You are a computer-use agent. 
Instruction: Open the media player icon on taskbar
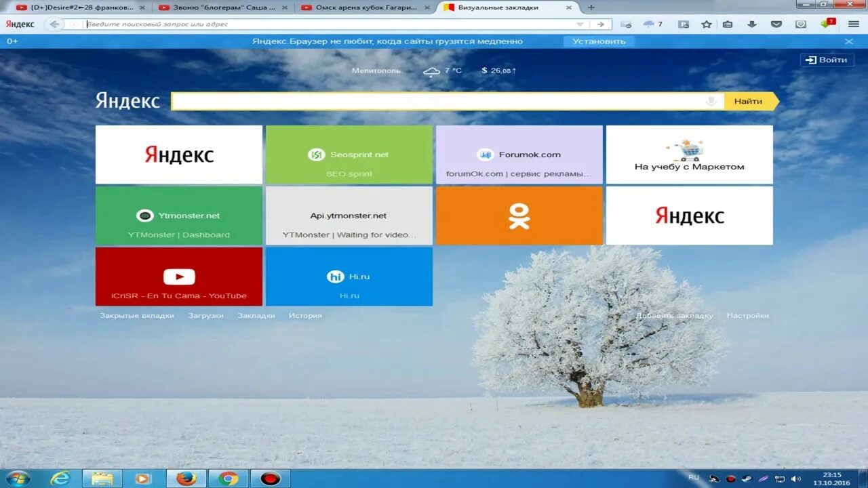tap(142, 479)
